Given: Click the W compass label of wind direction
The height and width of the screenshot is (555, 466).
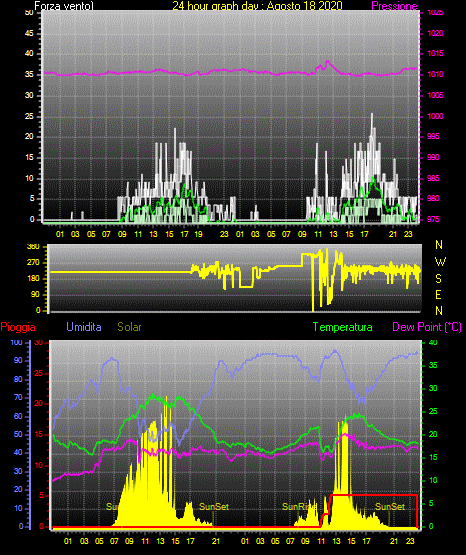Looking at the screenshot, I should (x=440, y=262).
